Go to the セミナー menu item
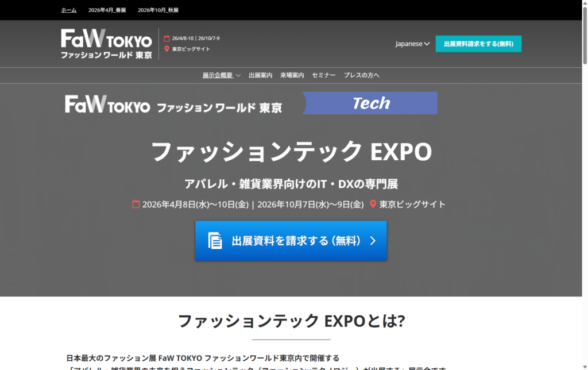Image resolution: width=588 pixels, height=370 pixels. (x=323, y=75)
